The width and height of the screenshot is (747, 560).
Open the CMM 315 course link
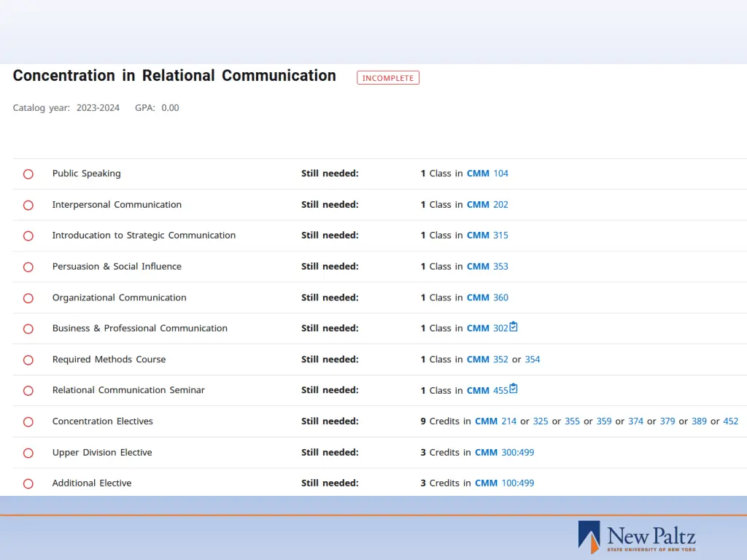(487, 236)
